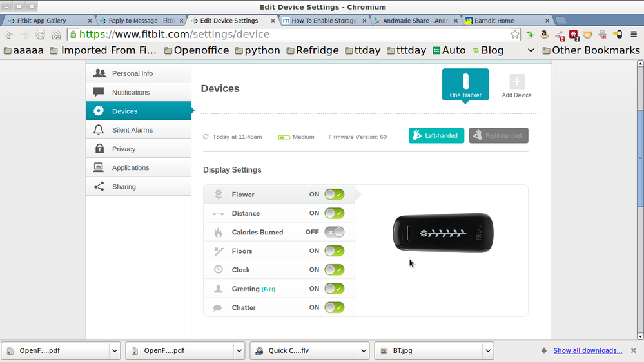This screenshot has width=644, height=362.
Task: Click the Amazon extension icon
Action: click(x=545, y=35)
